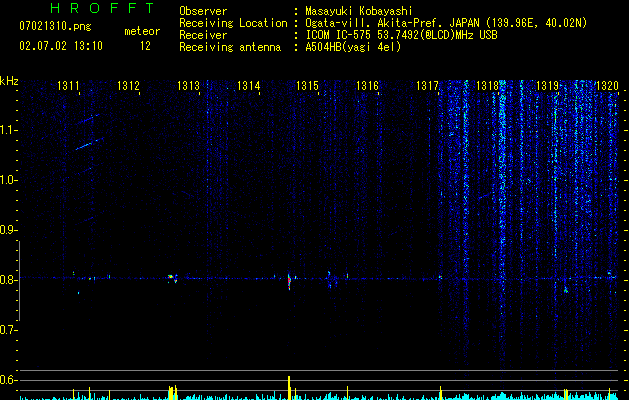
Task: Click the meteor count 12
Action: 145,46
